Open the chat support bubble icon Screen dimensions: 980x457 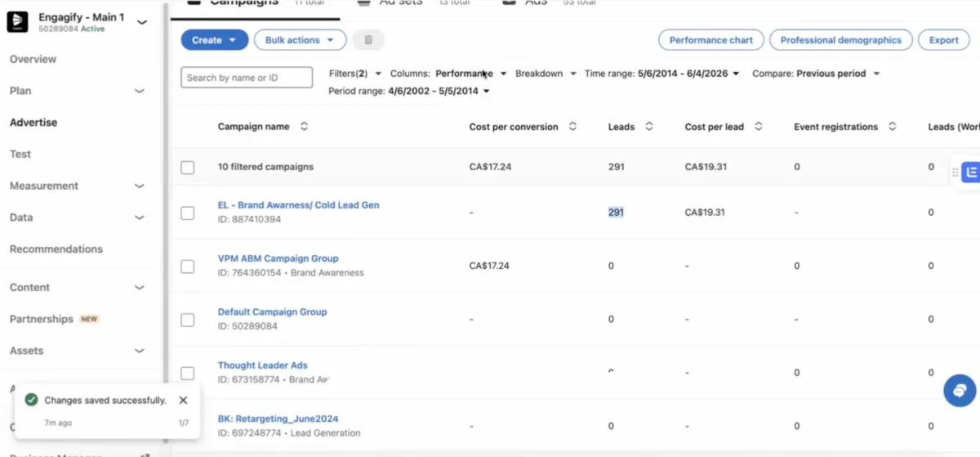(x=960, y=390)
